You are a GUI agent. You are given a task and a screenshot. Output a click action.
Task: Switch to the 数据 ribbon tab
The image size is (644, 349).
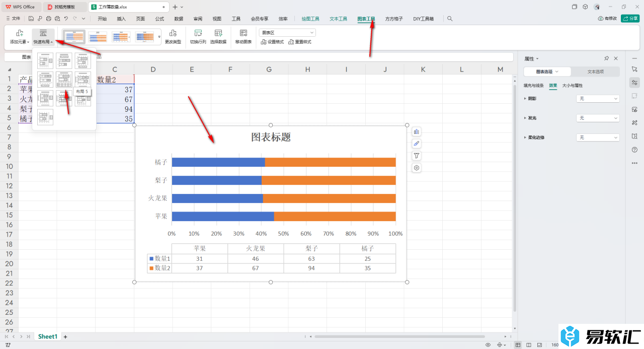tap(179, 19)
